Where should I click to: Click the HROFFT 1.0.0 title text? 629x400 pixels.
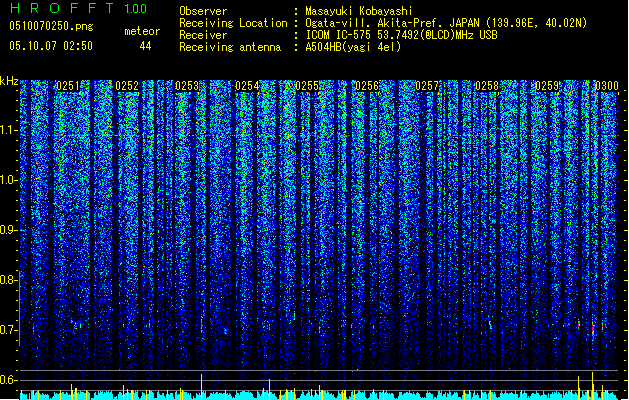[x=79, y=8]
